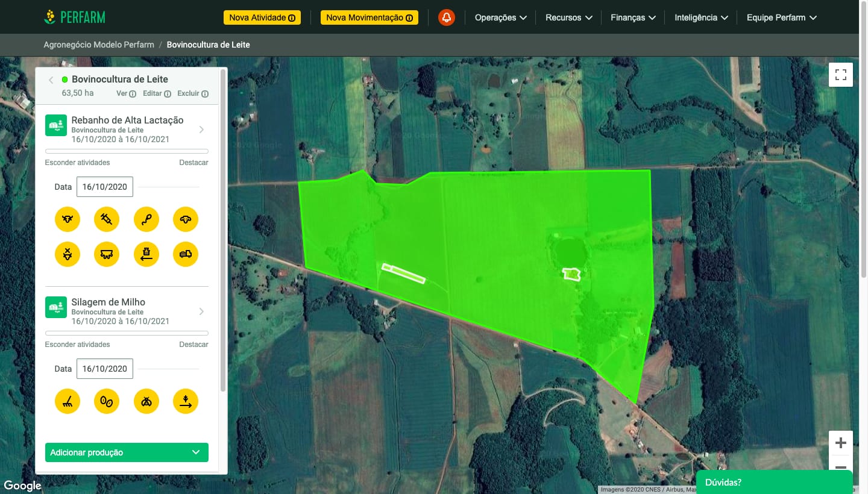Select the truck transport activity icon

[185, 255]
